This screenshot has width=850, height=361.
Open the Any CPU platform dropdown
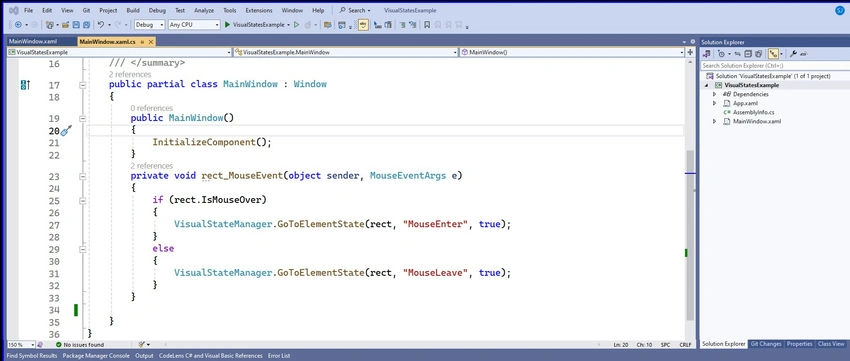coord(194,24)
